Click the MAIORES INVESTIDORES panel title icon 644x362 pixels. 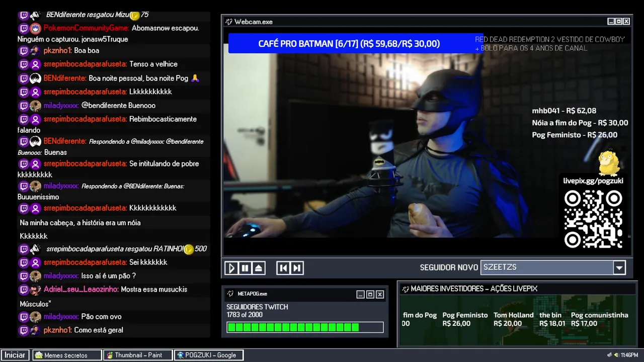pos(405,289)
